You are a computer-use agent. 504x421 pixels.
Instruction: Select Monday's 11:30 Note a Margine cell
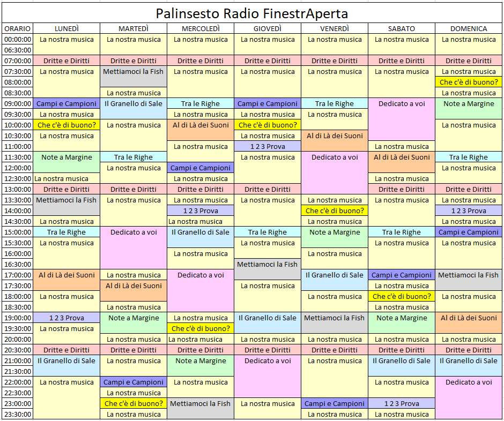coord(66,162)
